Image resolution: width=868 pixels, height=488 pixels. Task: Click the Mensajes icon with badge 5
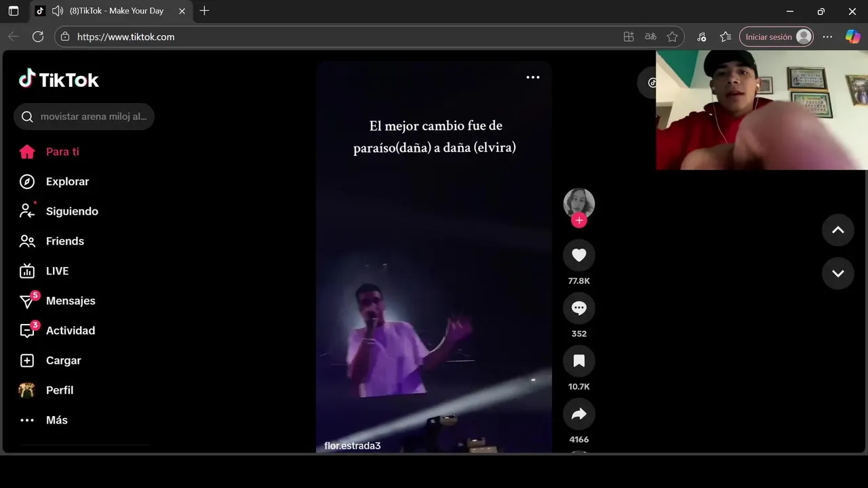click(28, 300)
